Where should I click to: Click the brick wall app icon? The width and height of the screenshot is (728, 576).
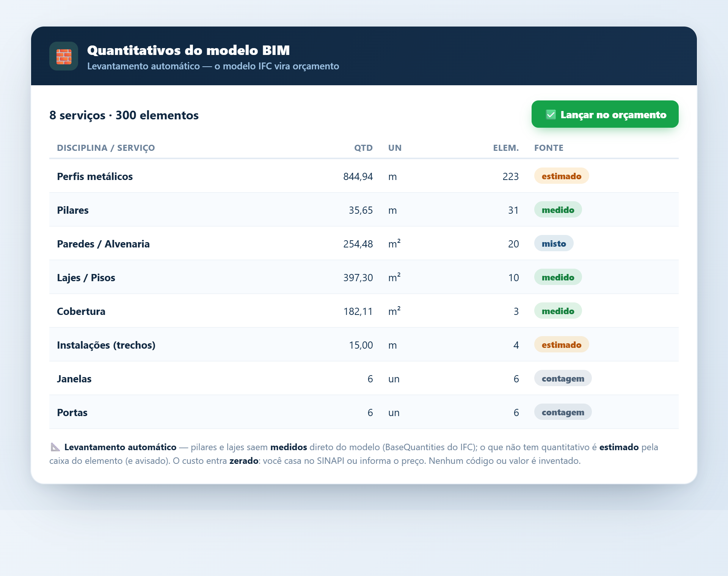(64, 56)
